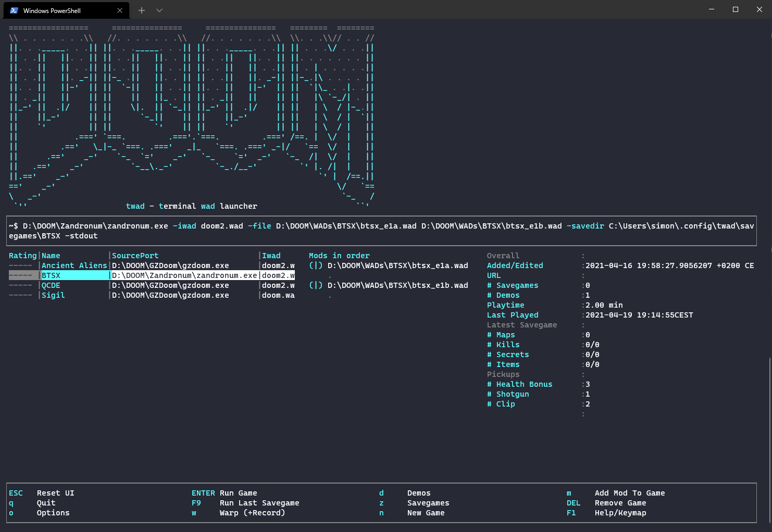
Task: Open a new terminal tab with plus icon
Action: pos(141,10)
